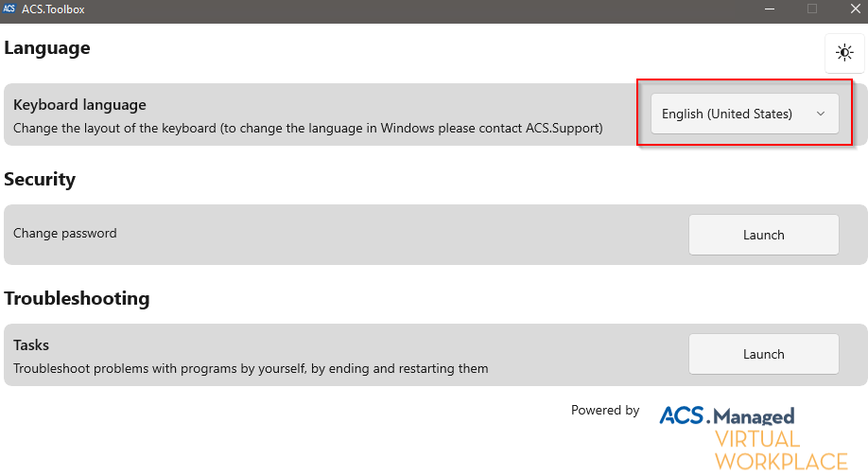The image size is (868, 476).
Task: Click the Change password label text
Action: click(x=65, y=233)
